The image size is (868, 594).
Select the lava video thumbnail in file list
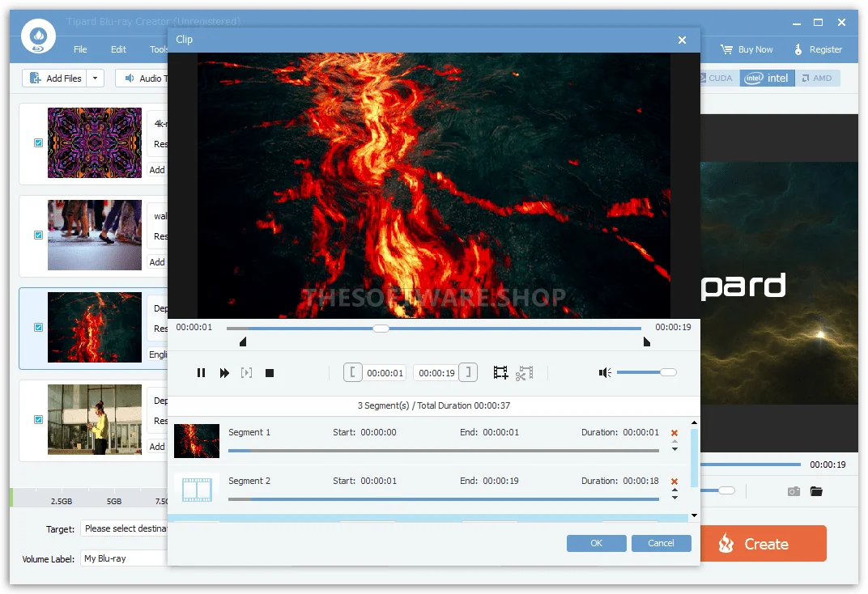pos(95,328)
